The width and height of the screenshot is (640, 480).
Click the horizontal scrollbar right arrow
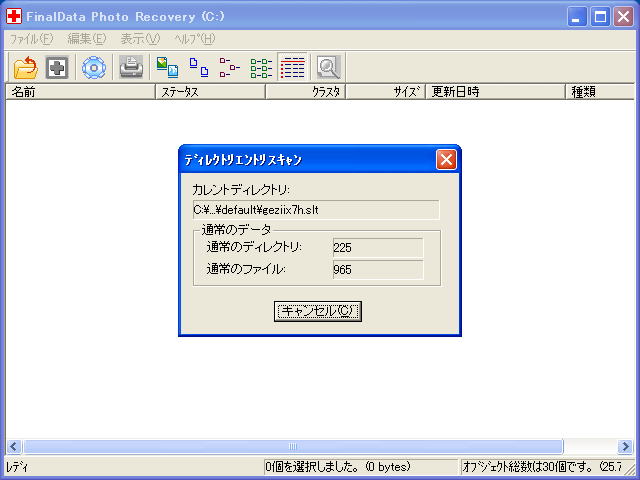(x=625, y=447)
